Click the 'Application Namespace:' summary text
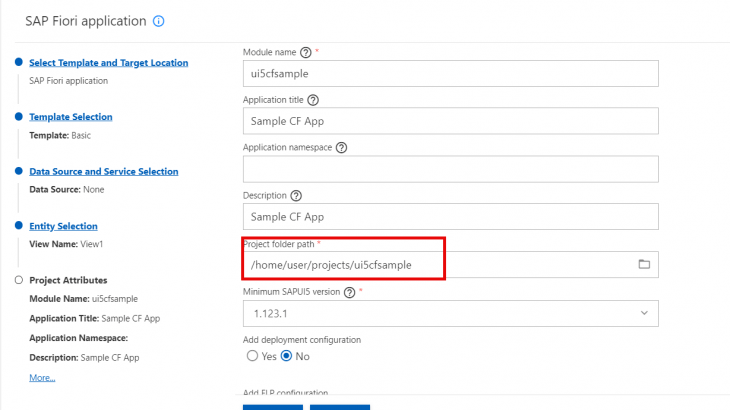 79,338
